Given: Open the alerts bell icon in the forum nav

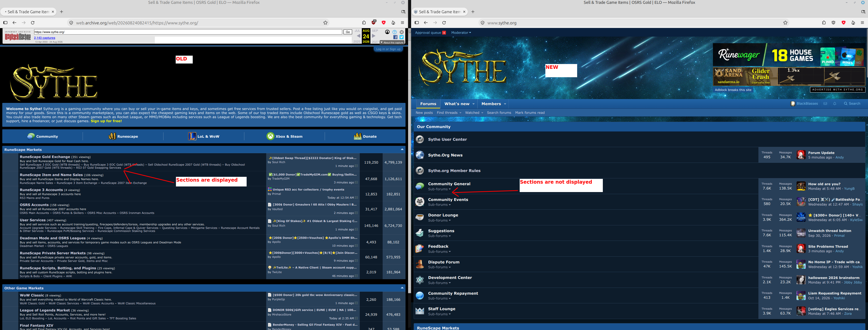Looking at the screenshot, I should [835, 104].
